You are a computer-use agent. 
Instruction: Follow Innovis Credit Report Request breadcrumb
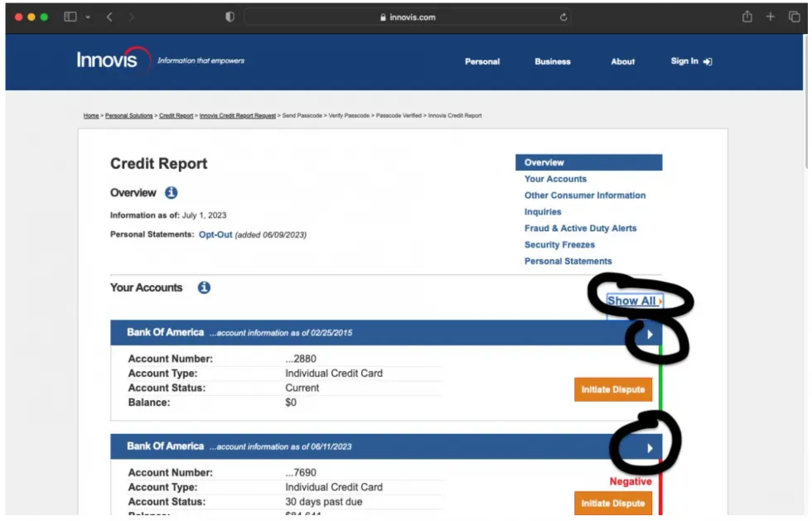[238, 115]
